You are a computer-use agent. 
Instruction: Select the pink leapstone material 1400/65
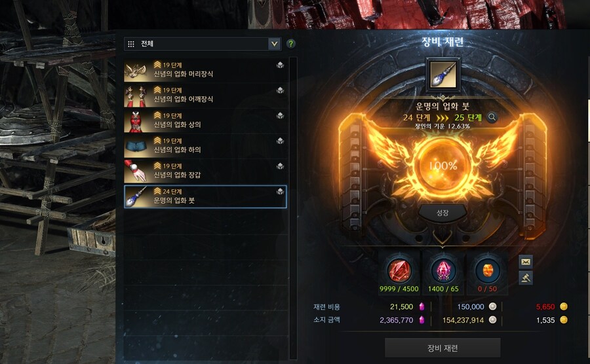(x=443, y=270)
